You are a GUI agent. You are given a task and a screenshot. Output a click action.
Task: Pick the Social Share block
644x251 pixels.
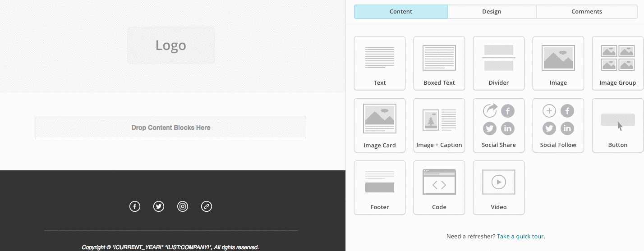pyautogui.click(x=499, y=125)
